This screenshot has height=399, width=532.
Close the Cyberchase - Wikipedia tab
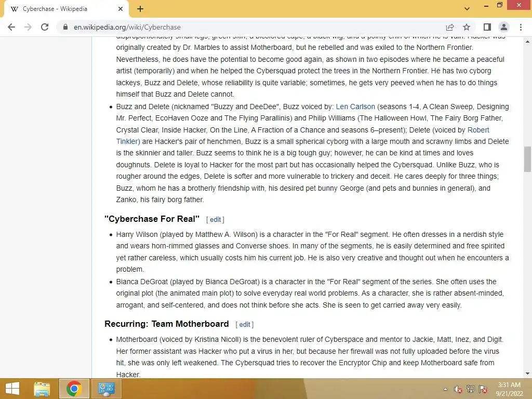(x=121, y=9)
